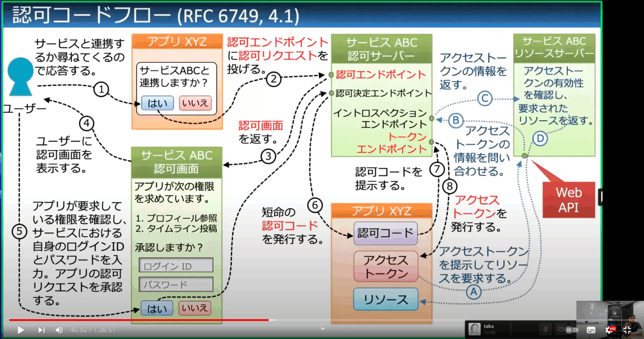Click the サービス ABC 認可画面 header

coord(176,162)
